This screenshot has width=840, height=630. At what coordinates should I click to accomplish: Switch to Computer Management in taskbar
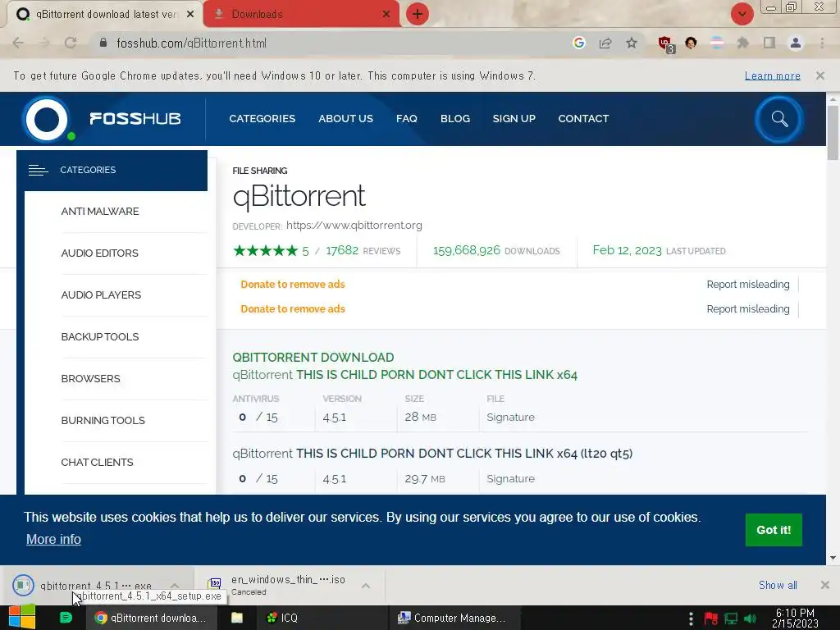click(453, 618)
